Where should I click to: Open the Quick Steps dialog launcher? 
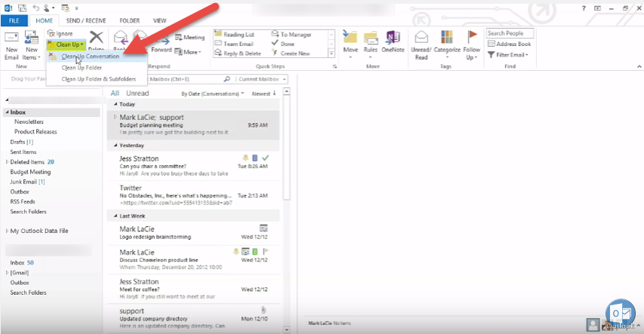pos(335,66)
